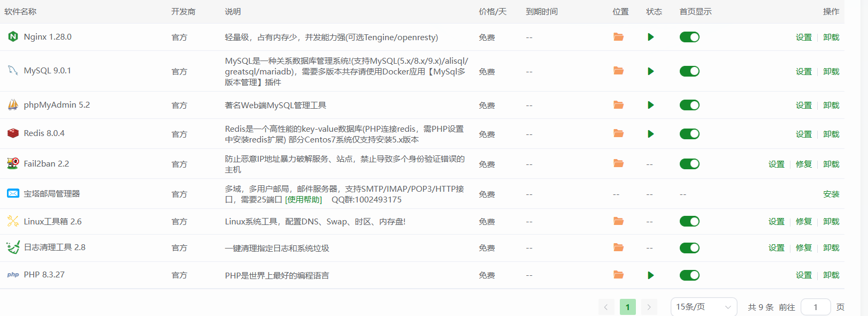Click the Linux toolbox wrench icon
The height and width of the screenshot is (316, 868).
[x=13, y=221]
